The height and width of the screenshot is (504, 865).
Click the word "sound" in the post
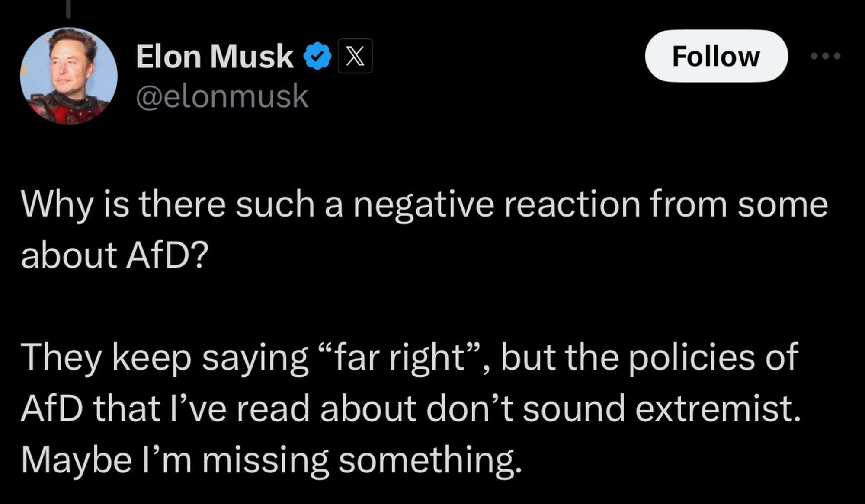pyautogui.click(x=574, y=408)
